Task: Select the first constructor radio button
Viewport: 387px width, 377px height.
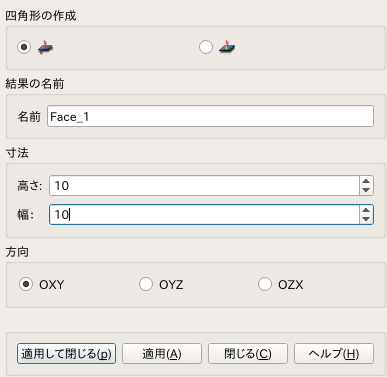Action: pos(24,47)
